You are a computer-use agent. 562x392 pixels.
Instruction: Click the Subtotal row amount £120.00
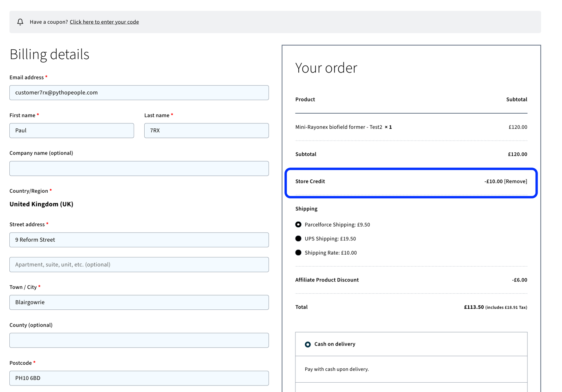[x=518, y=154]
